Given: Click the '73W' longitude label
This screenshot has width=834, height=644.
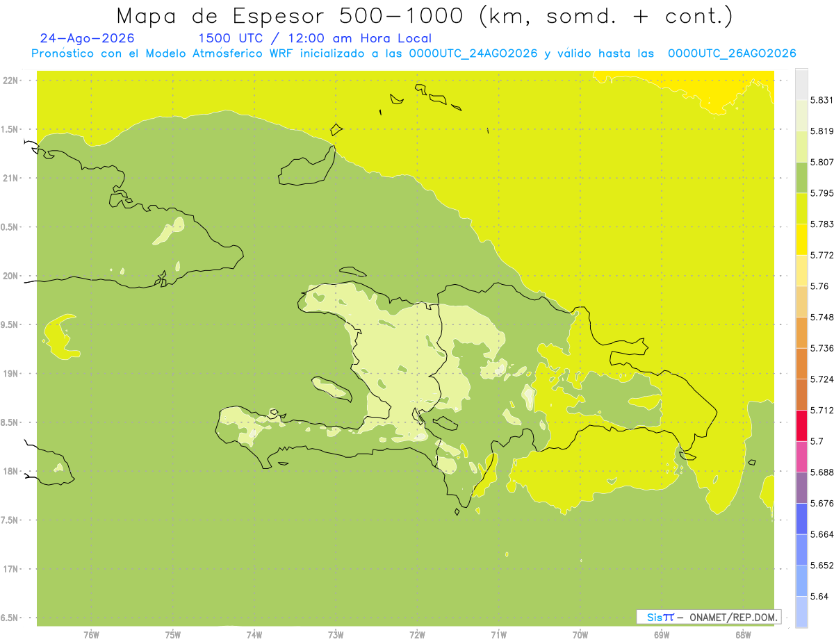Looking at the screenshot, I should coord(336,635).
